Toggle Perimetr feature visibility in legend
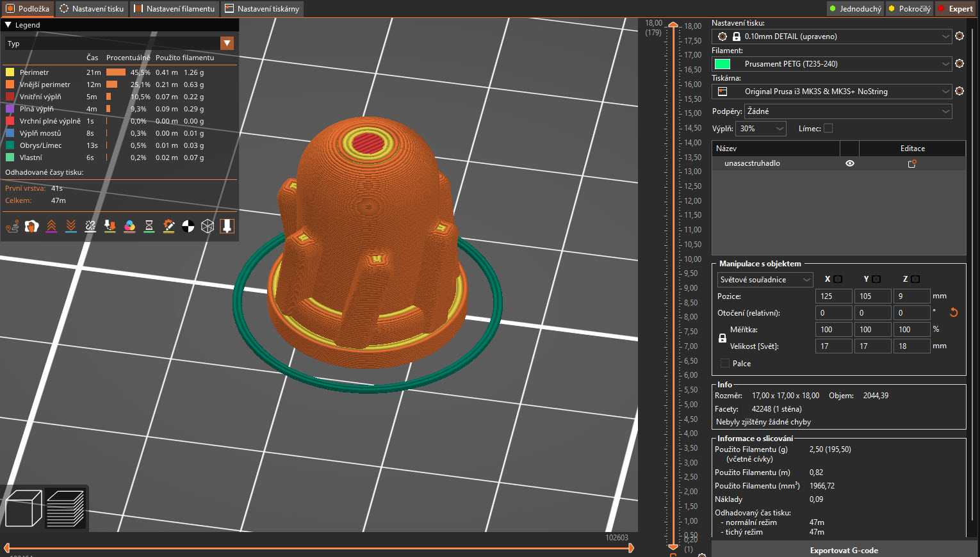This screenshot has height=557, width=980. [x=120, y=72]
